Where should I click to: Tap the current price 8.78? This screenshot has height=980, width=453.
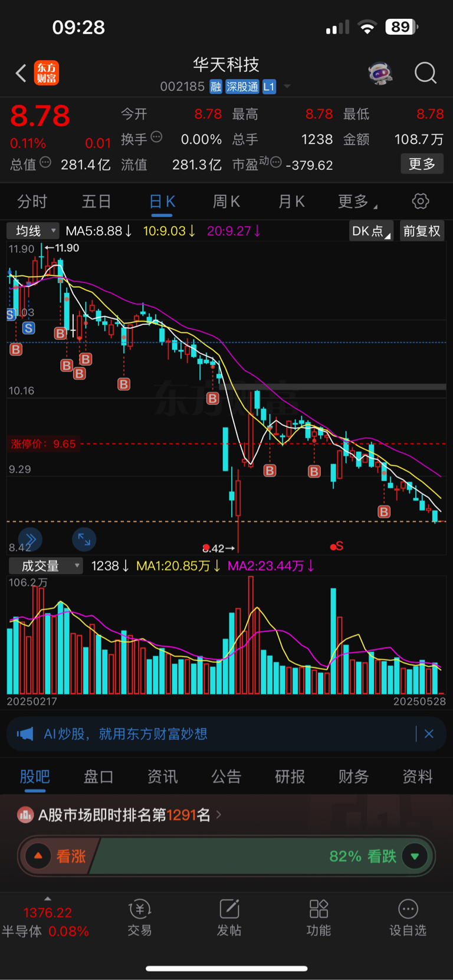(x=40, y=116)
